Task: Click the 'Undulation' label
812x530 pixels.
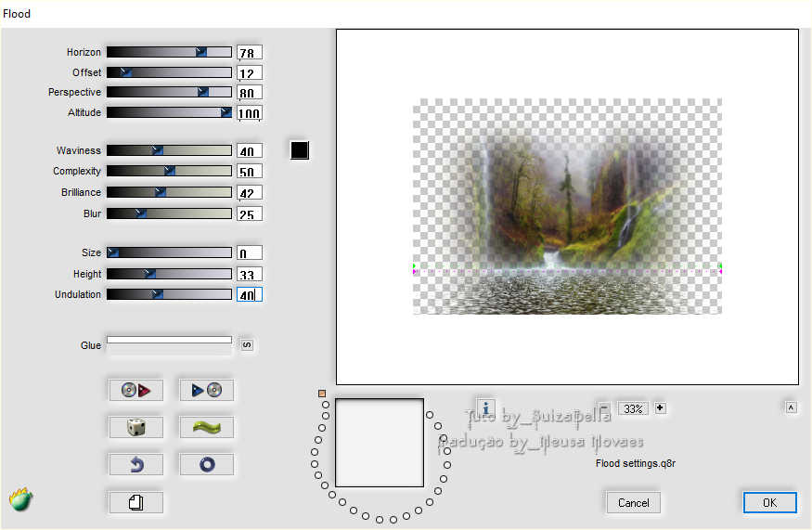Action: pyautogui.click(x=78, y=294)
